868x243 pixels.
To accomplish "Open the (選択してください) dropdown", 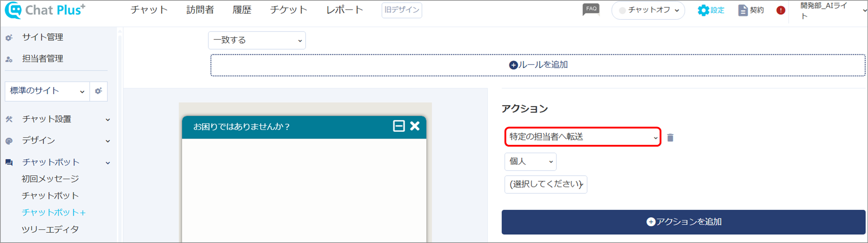I will (x=546, y=184).
